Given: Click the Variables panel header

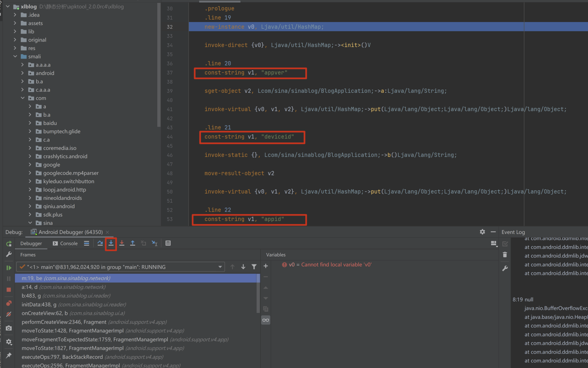Looking at the screenshot, I should coord(276,255).
